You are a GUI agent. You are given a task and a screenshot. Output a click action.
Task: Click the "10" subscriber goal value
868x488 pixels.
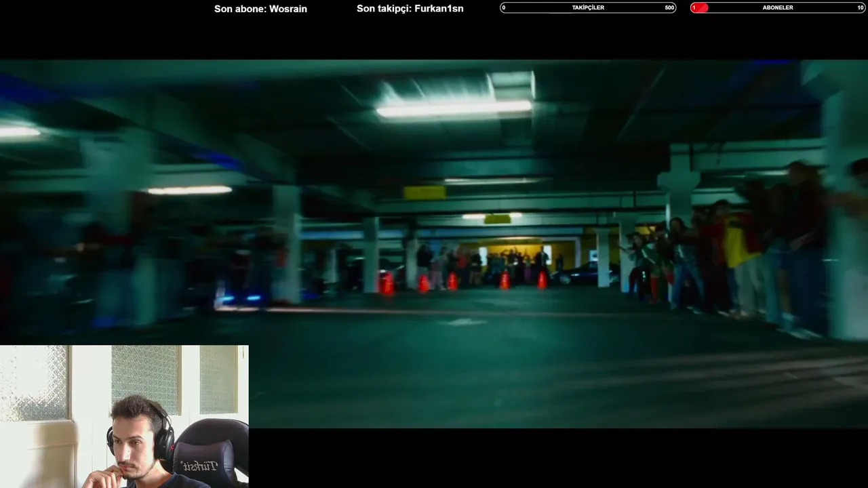[861, 7]
